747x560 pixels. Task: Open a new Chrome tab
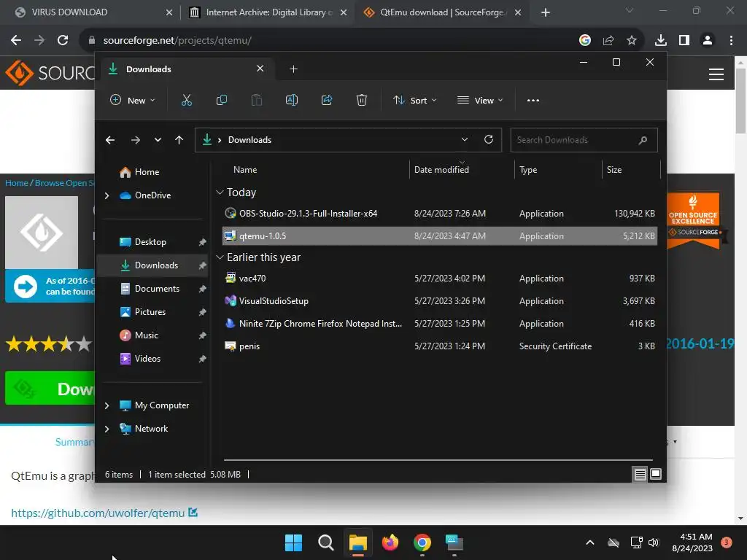tap(546, 12)
